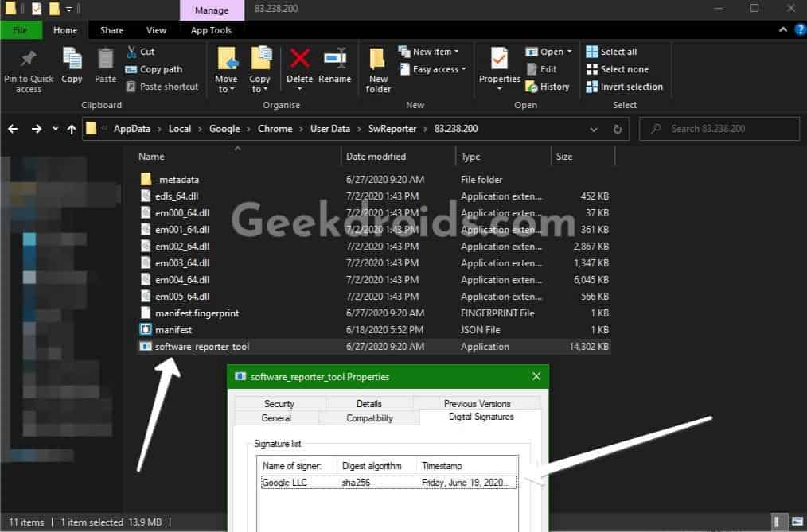Expand Easy access dropdown
Screen dimensions: 807x532
[433, 69]
